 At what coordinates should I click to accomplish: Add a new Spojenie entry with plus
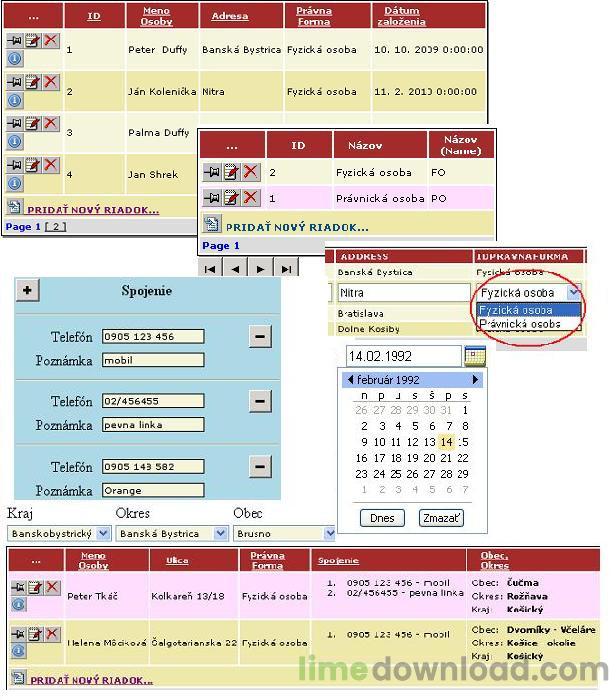click(x=28, y=290)
